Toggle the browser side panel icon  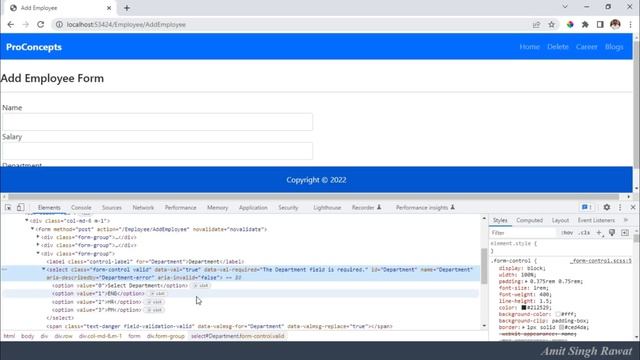click(x=600, y=24)
